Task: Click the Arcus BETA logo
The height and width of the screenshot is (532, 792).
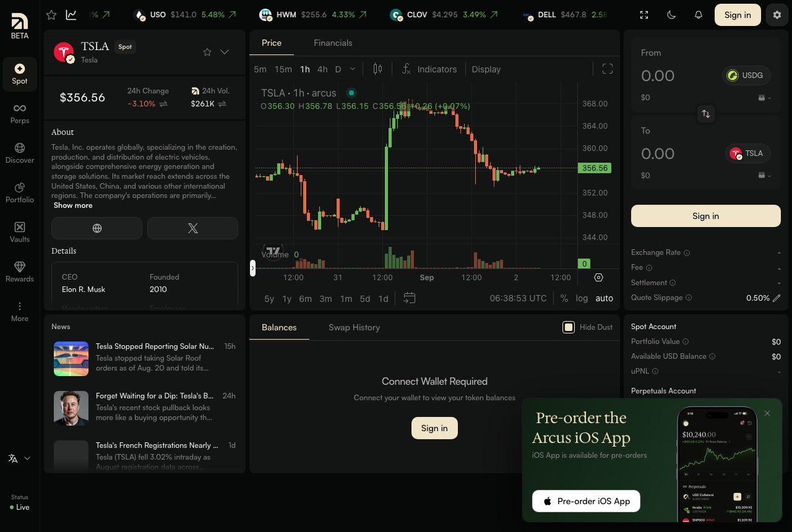Action: [x=20, y=26]
